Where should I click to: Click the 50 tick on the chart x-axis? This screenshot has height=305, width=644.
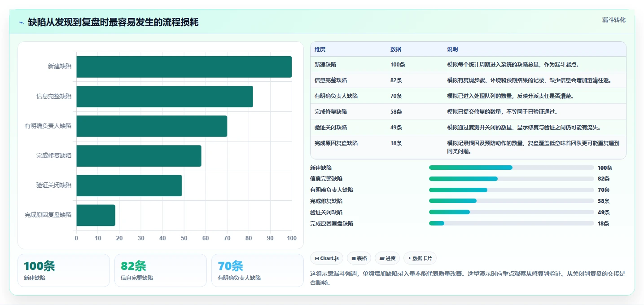tap(184, 238)
